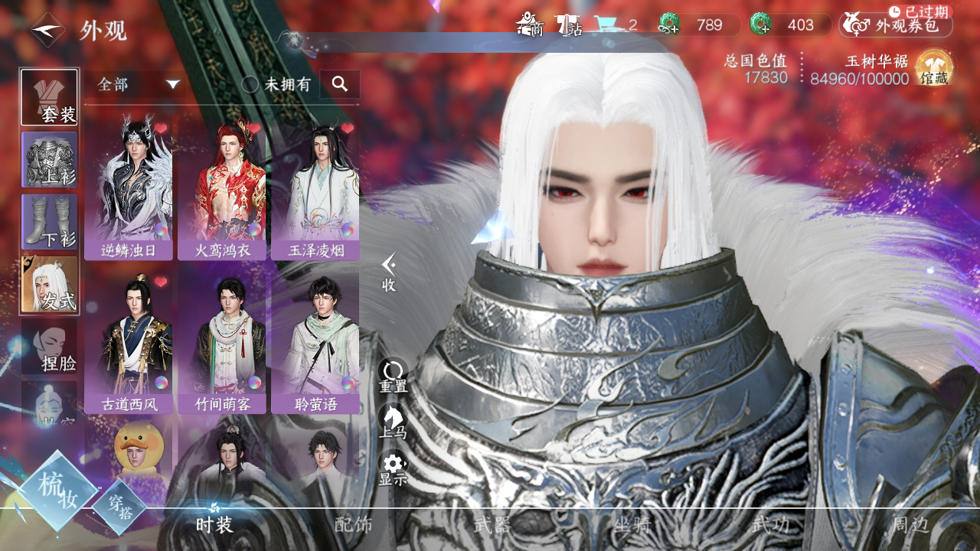Select the 发式 hairstyle category
The image size is (980, 551).
pyautogui.click(x=49, y=284)
